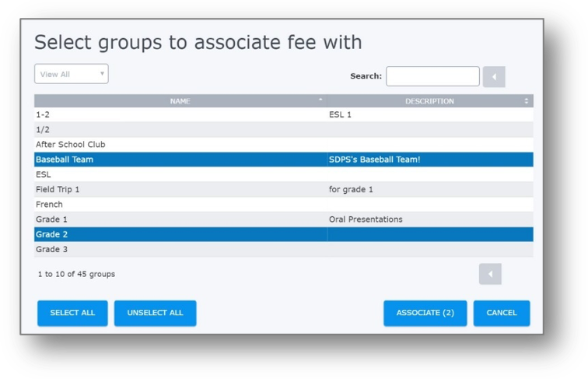This screenshot has height=379, width=588.
Task: Click inside the Search input field
Action: (432, 76)
